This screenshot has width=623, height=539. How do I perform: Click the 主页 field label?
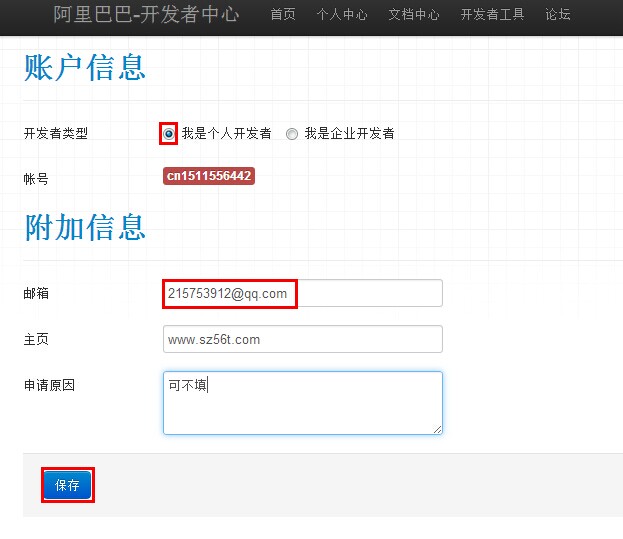pos(36,339)
